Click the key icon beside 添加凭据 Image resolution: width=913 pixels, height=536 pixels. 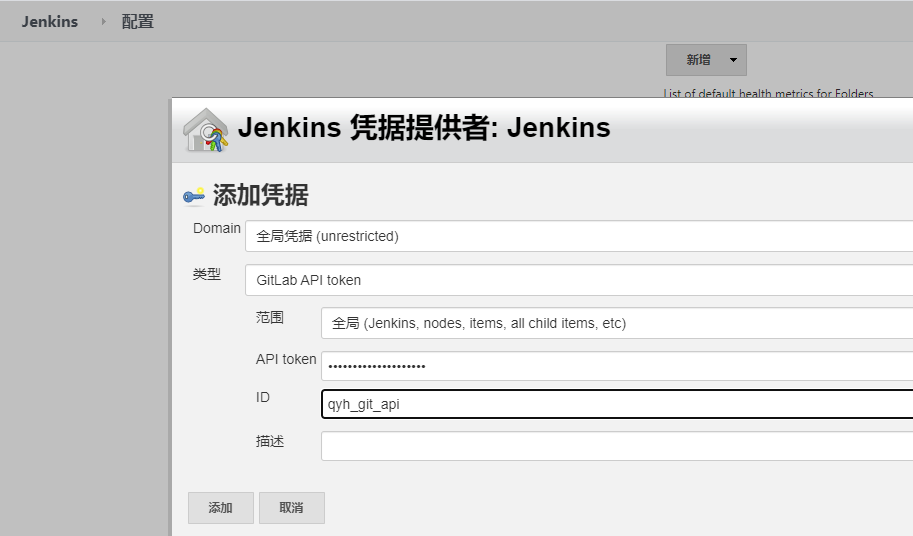pos(194,196)
